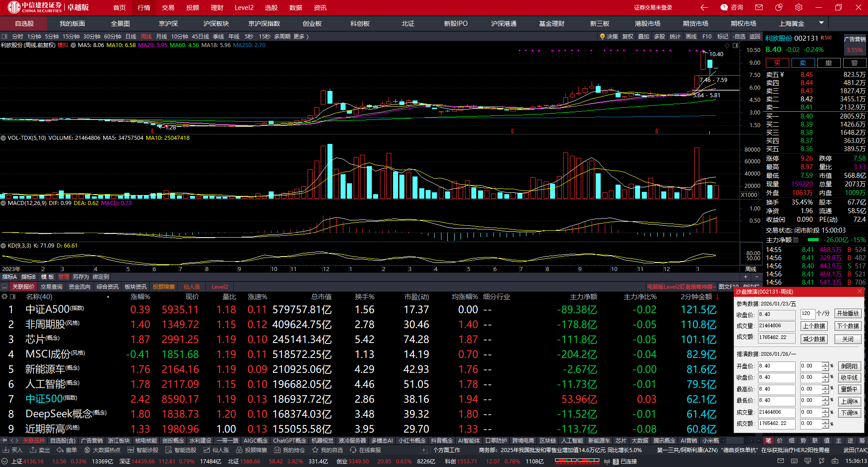This screenshot has width=868, height=467.
Task: Click the 买入 buy icon in bottom toolbar
Action: click(6, 450)
